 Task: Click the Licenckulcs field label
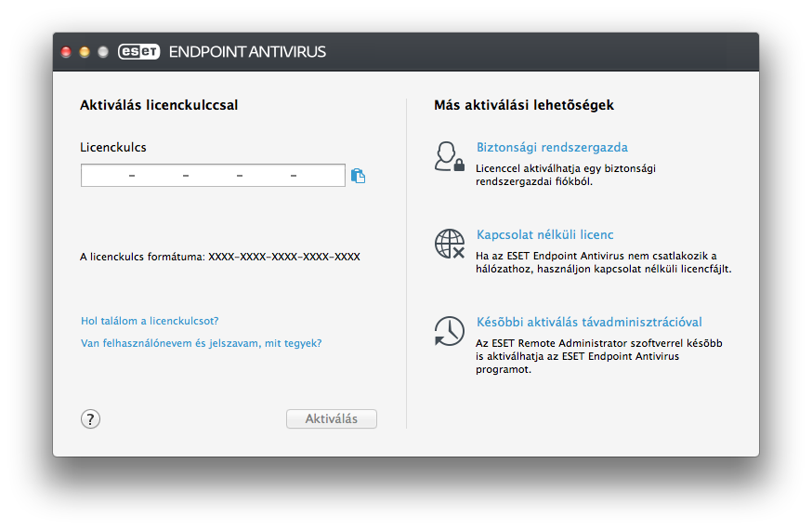(x=113, y=147)
